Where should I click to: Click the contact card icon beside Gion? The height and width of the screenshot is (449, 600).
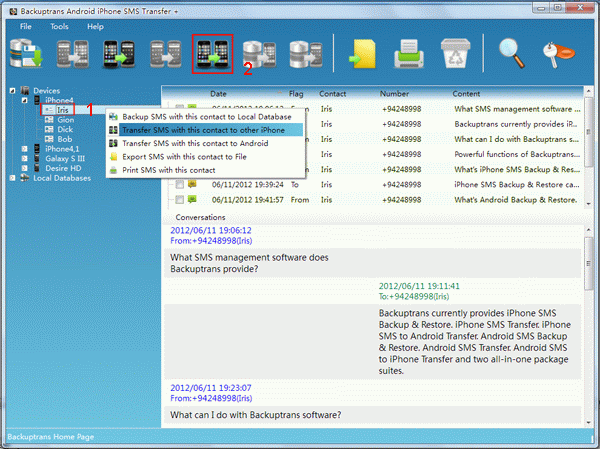(49, 120)
